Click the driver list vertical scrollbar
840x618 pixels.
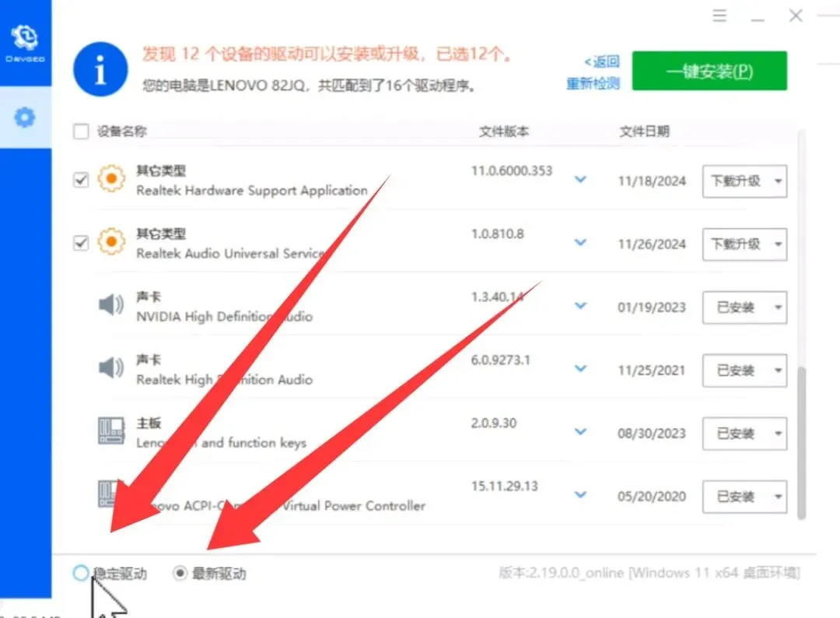click(x=801, y=443)
